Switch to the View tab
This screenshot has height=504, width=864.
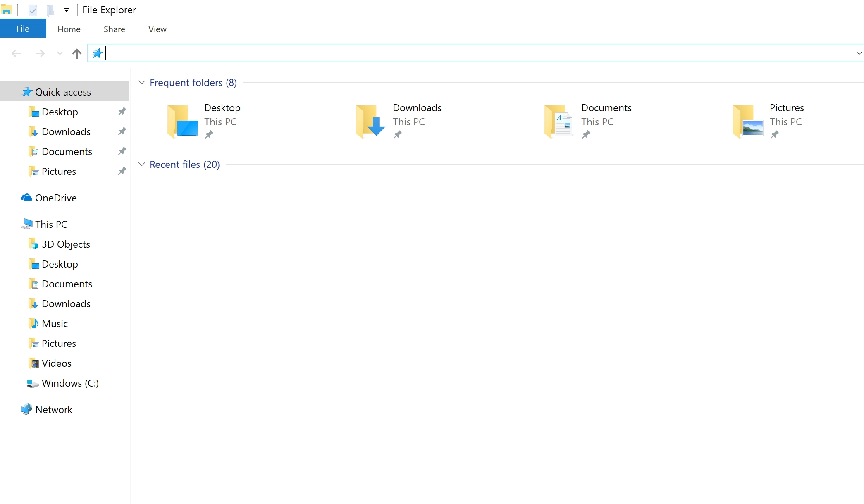[157, 29]
